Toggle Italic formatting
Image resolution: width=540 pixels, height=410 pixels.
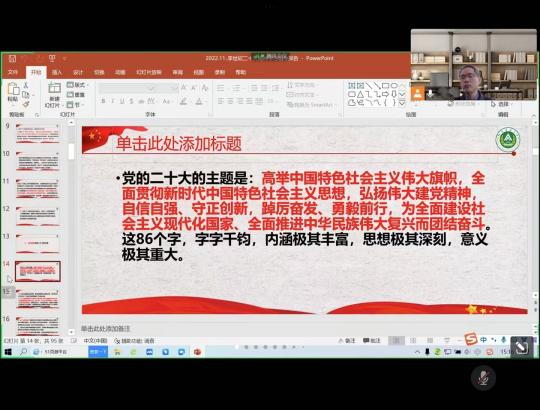[x=112, y=101]
